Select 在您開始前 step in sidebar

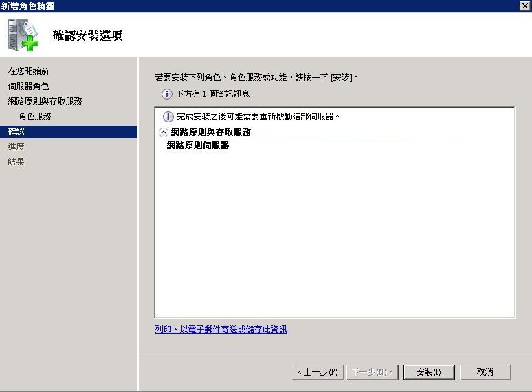28,71
